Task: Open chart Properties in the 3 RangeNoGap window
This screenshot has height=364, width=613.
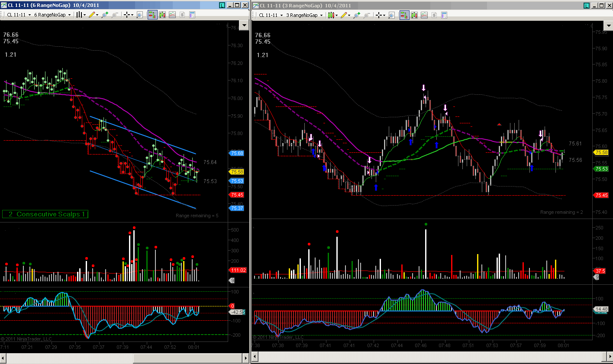Action: (444, 15)
